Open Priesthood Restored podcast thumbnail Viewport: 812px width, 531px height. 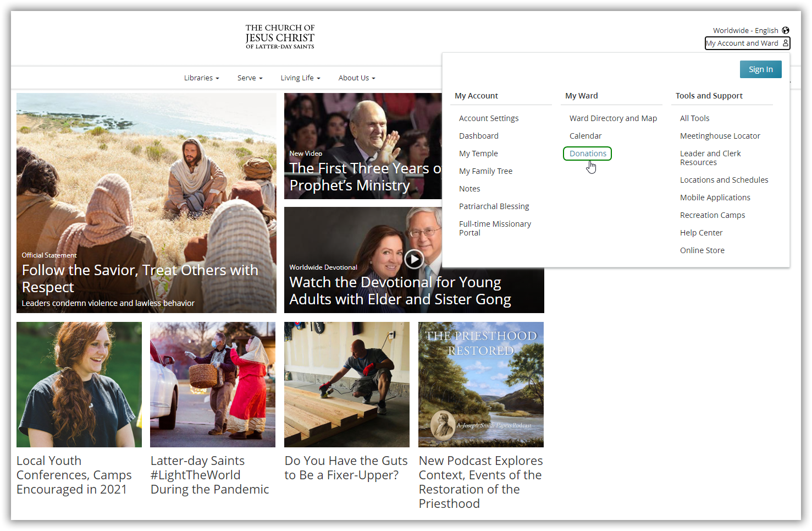click(x=481, y=385)
